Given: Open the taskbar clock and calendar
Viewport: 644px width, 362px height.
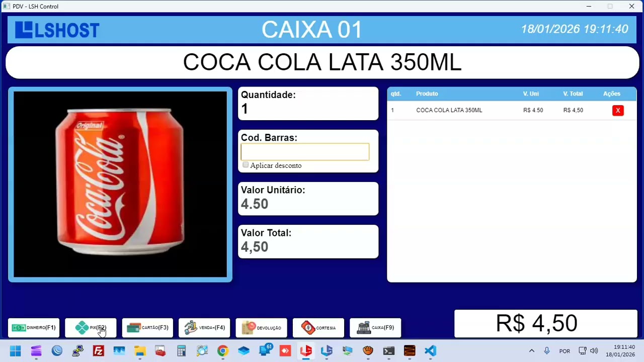Looking at the screenshot, I should point(620,351).
